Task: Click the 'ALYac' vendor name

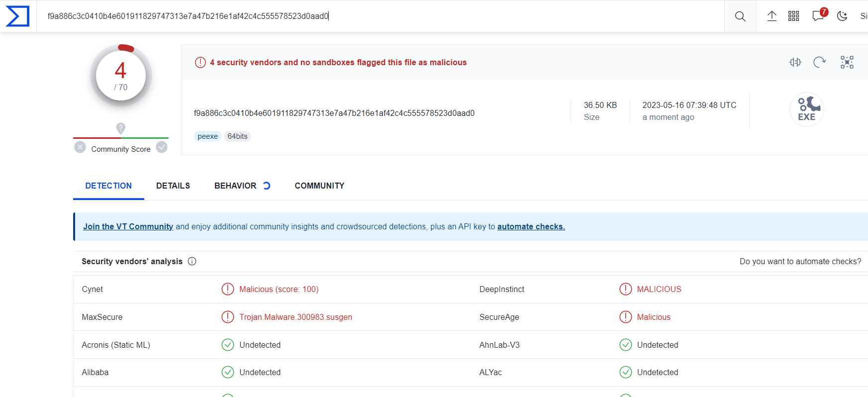Action: (x=490, y=372)
